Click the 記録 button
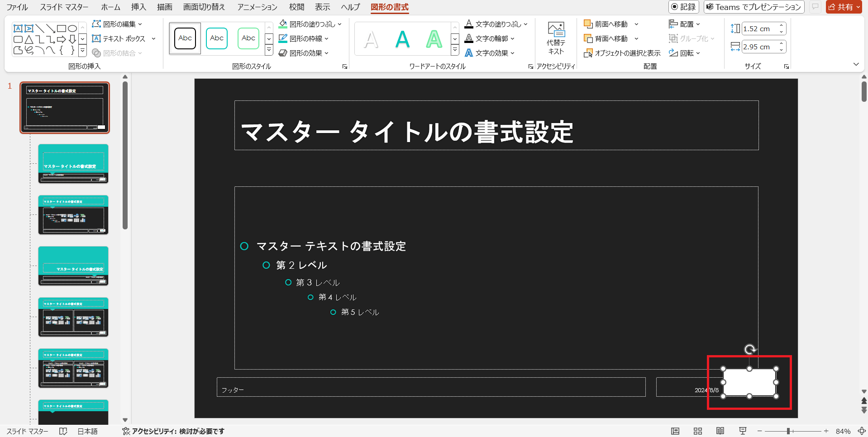 point(684,7)
